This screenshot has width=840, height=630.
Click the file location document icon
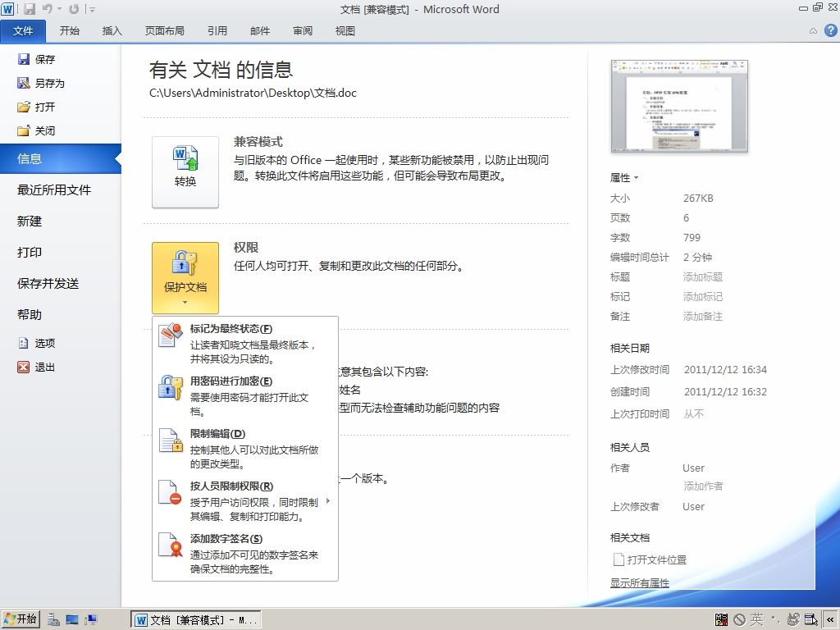[619, 559]
